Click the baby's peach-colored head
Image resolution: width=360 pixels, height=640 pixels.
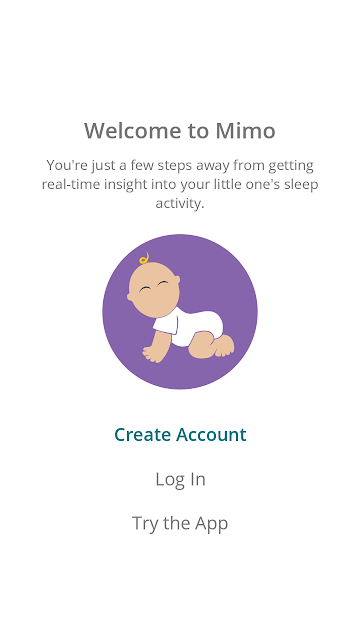154,290
